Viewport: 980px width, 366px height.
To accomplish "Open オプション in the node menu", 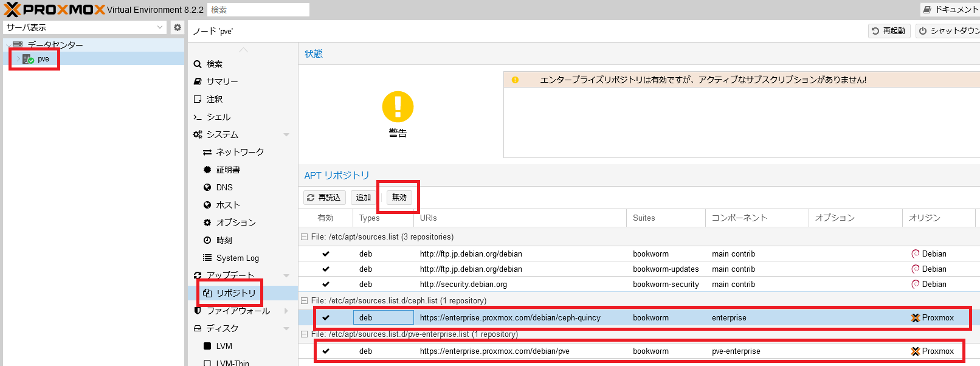I will coord(229,223).
